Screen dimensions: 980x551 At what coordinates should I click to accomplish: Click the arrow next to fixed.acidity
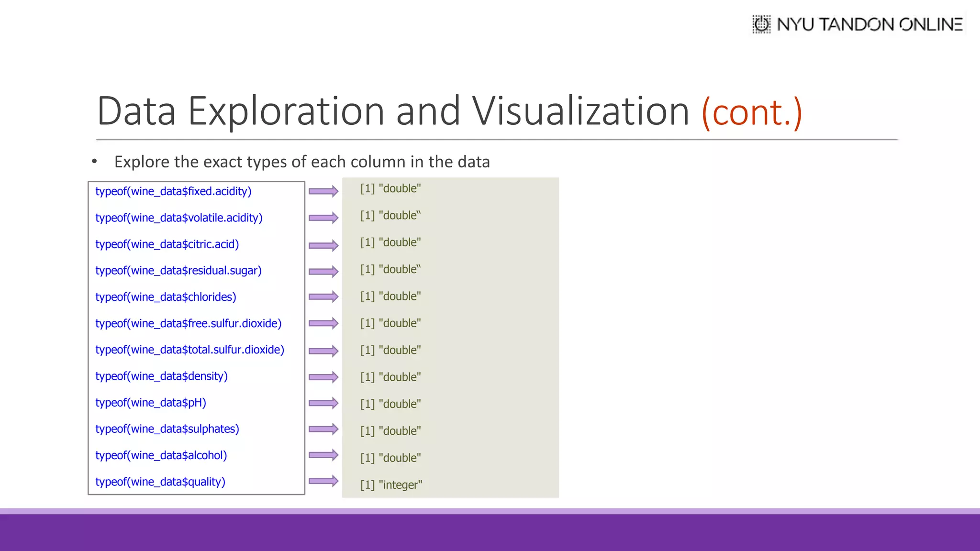(x=323, y=191)
